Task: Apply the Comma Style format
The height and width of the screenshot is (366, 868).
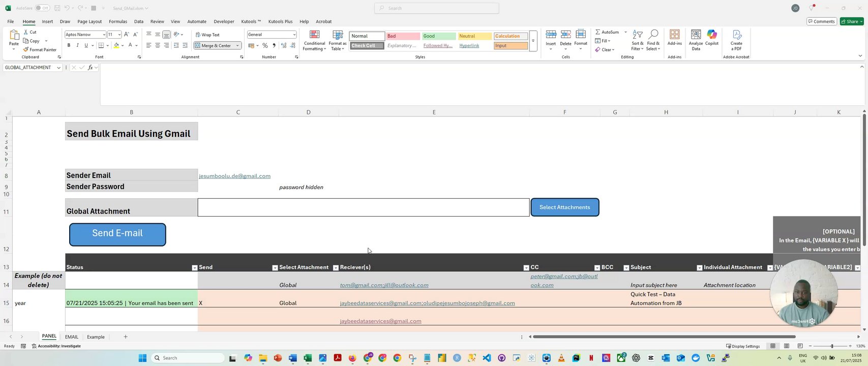Action: click(x=274, y=46)
